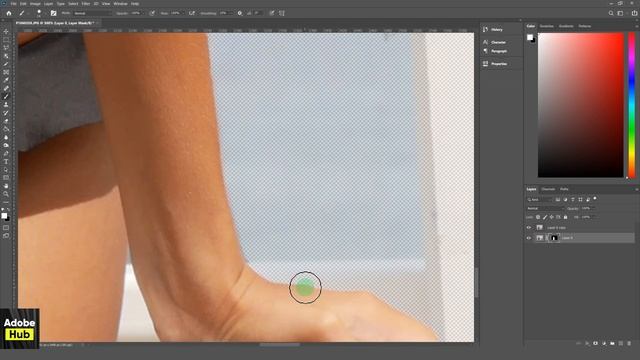Select the Horizontal Type tool
640x360 pixels.
click(x=6, y=162)
